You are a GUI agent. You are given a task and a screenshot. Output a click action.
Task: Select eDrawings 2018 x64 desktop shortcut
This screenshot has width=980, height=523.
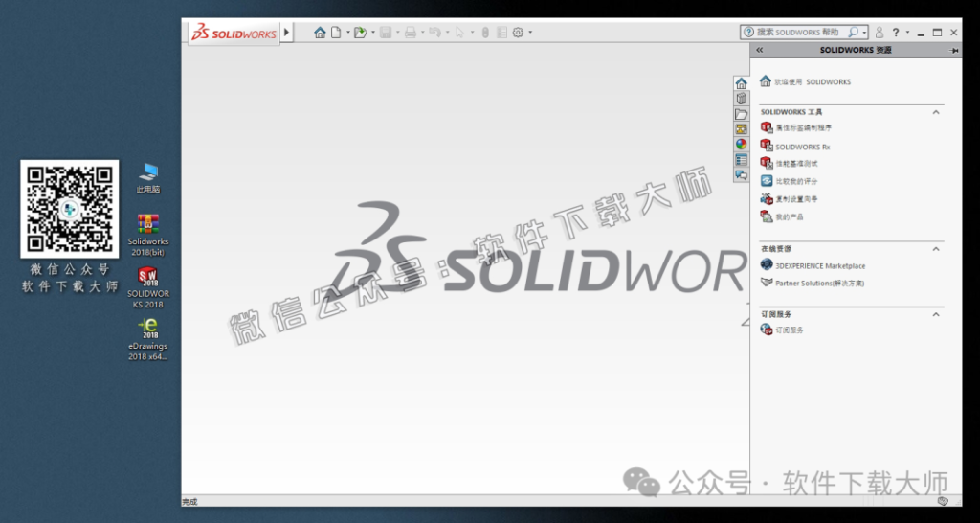[148, 340]
